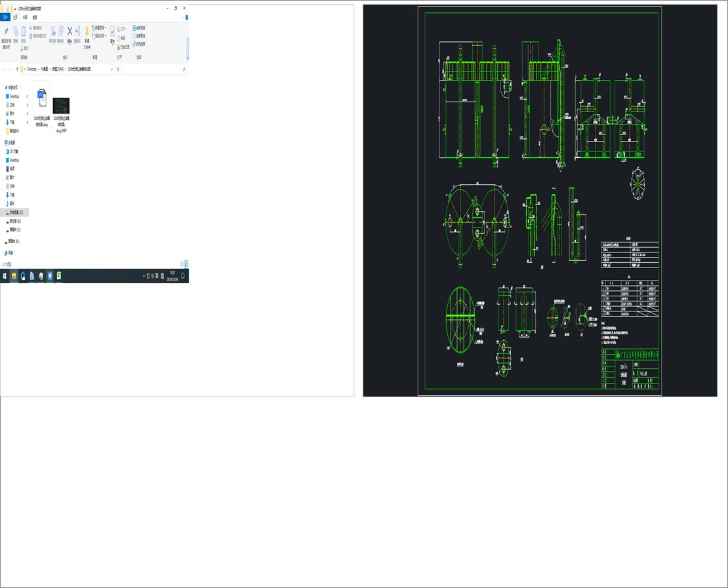The height and width of the screenshot is (588, 728).
Task: Click the blue document app on taskbar
Action: 31,276
